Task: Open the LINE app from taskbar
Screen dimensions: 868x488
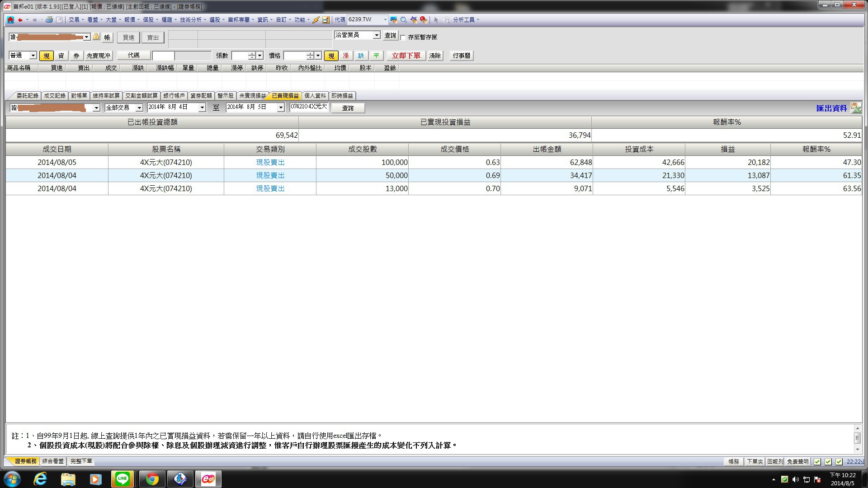Action: (x=123, y=479)
